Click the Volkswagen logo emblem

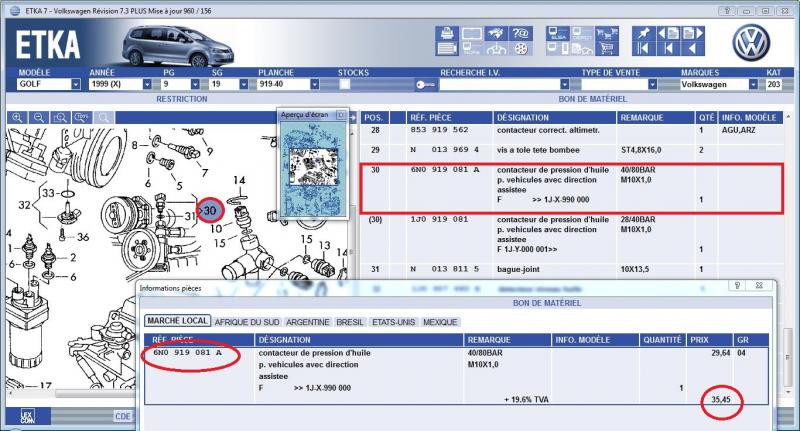(751, 43)
